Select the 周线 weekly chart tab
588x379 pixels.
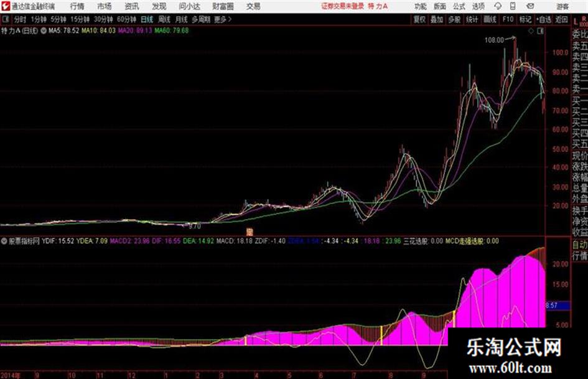164,19
